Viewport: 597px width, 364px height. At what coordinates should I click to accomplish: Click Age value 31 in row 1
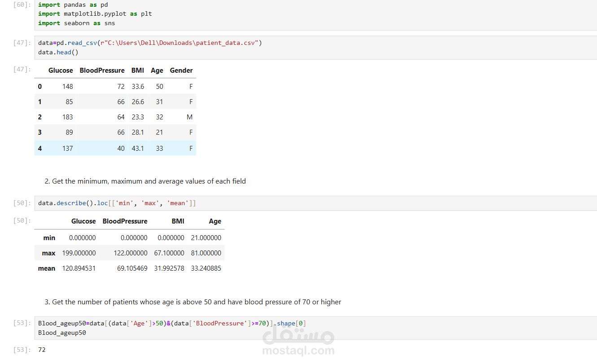[159, 102]
